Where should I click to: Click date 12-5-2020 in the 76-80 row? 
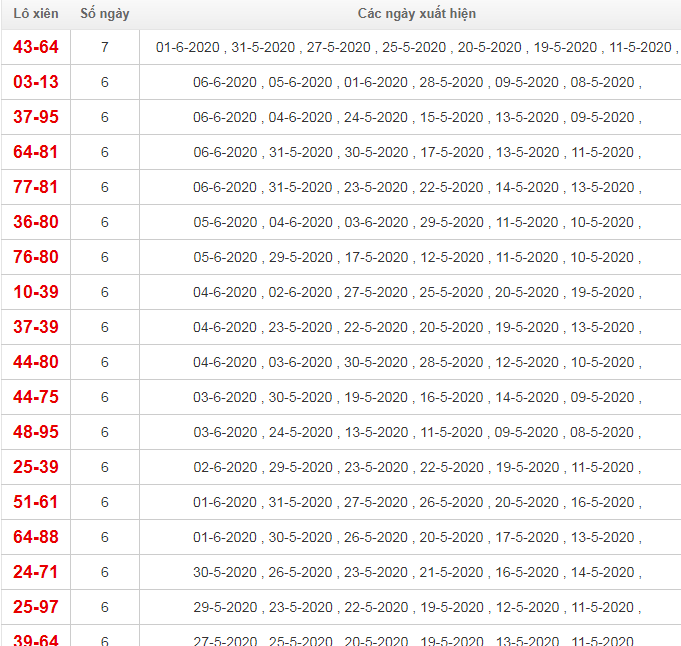pyautogui.click(x=452, y=257)
